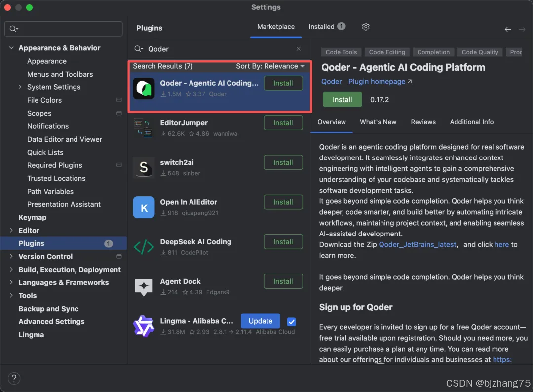Screen dimensions: 533x392
Task: Open the What's New tab
Action: [378, 122]
